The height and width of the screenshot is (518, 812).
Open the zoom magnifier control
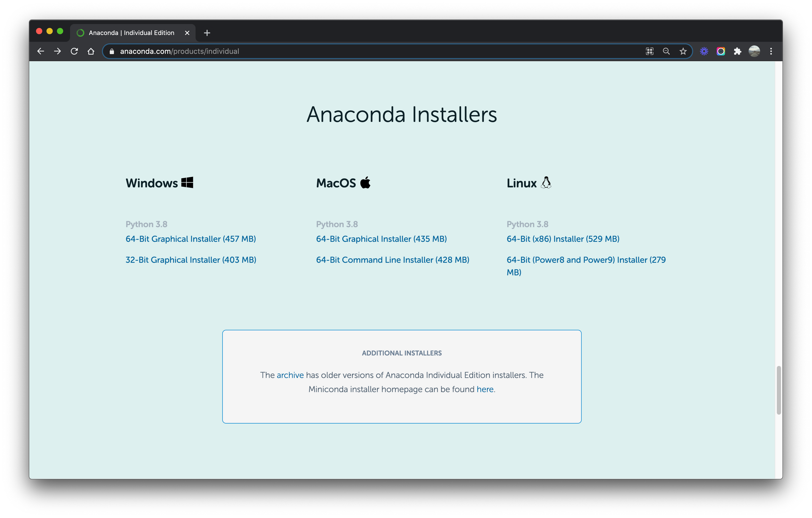[666, 51]
